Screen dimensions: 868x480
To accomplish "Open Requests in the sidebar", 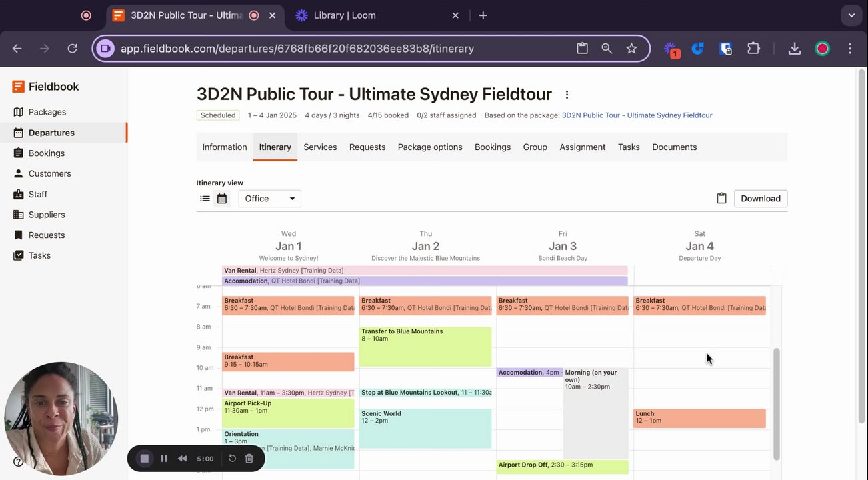I will (46, 235).
